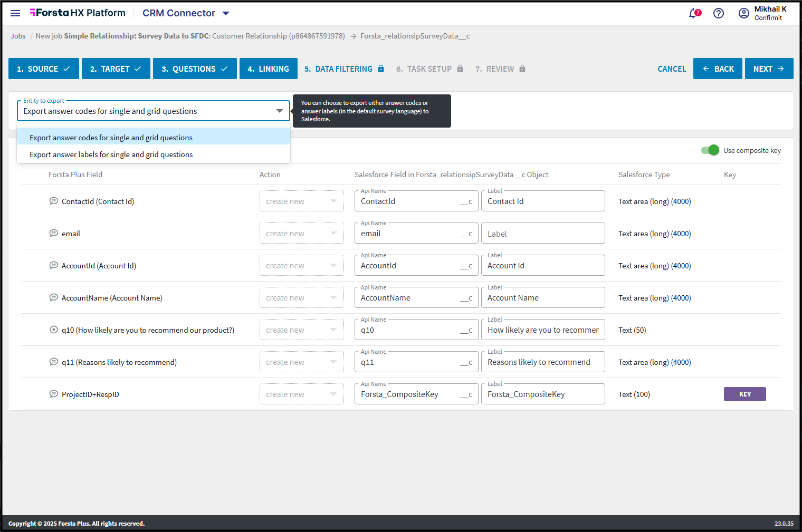Open the Action dropdown for AccountName

coord(302,297)
